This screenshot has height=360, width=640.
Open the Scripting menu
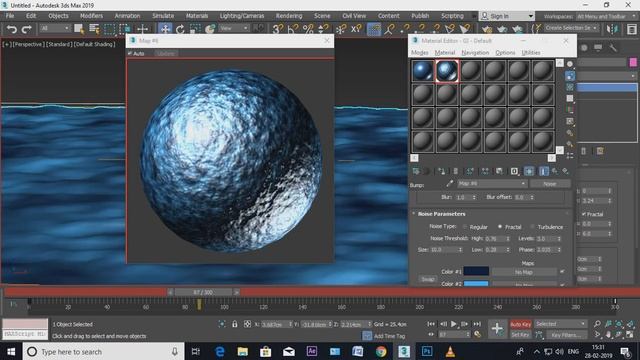click(452, 16)
